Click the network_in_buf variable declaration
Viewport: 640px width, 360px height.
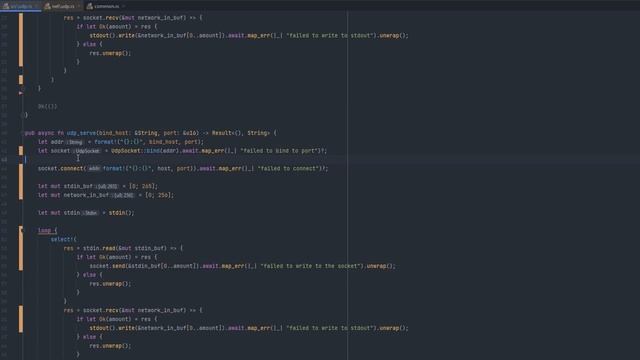tap(86, 195)
